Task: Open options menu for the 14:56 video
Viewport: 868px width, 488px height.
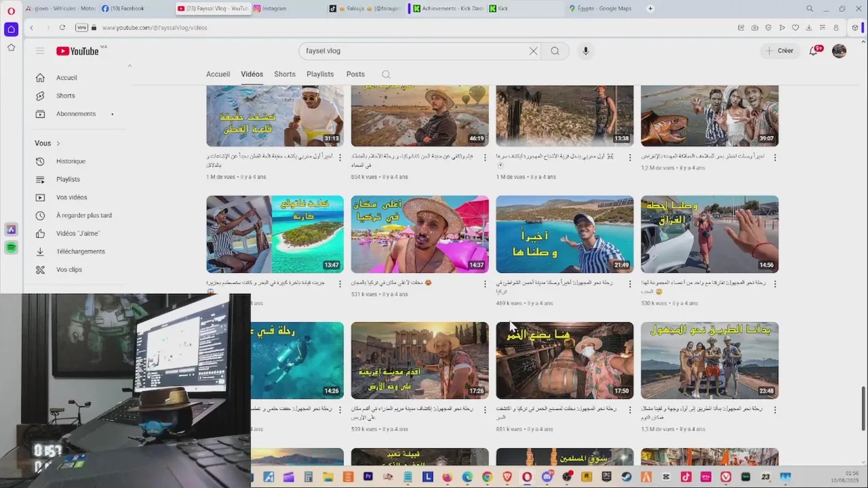Action: (774, 283)
